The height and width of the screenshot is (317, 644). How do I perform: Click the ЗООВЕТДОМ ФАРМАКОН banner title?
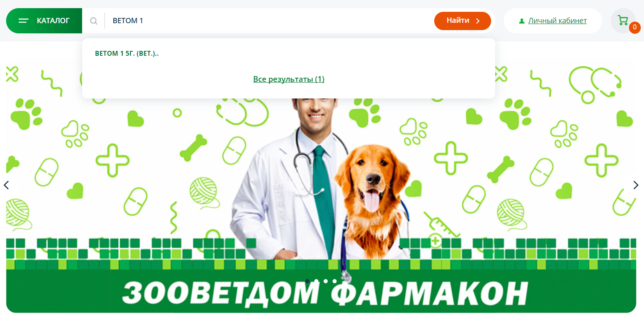point(325,294)
